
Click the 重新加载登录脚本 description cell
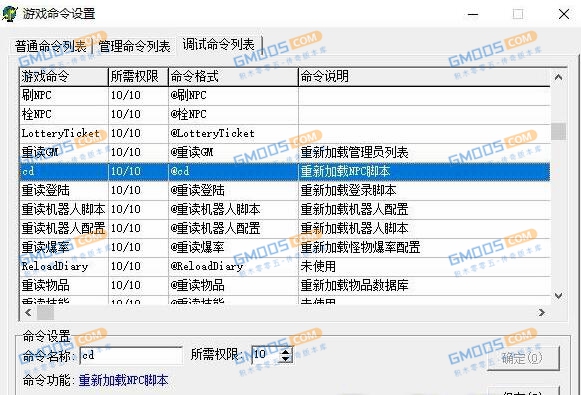click(424, 190)
